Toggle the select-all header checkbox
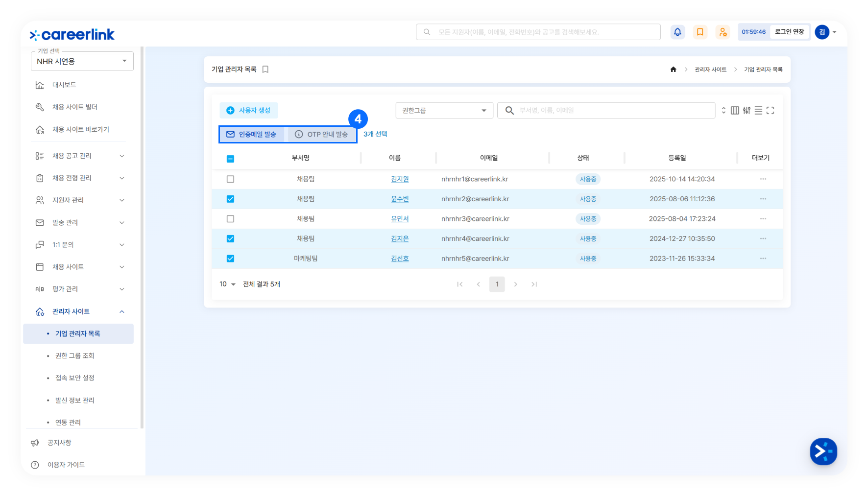 [x=230, y=159]
